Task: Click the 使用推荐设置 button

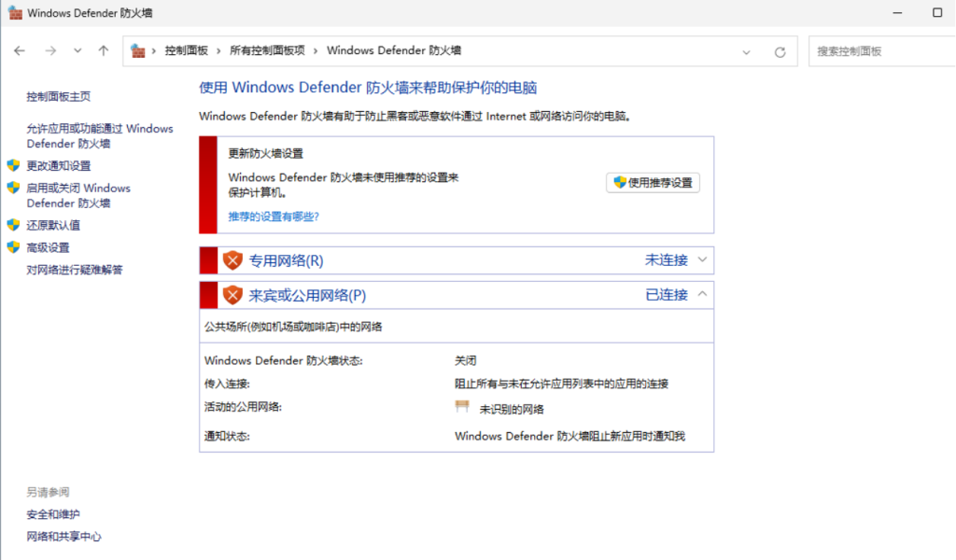Action: point(653,183)
